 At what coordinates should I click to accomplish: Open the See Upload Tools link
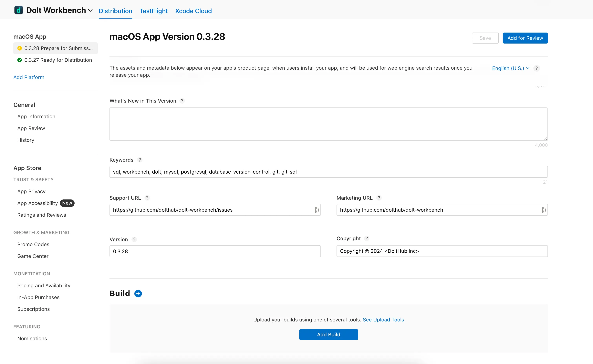coord(383,319)
